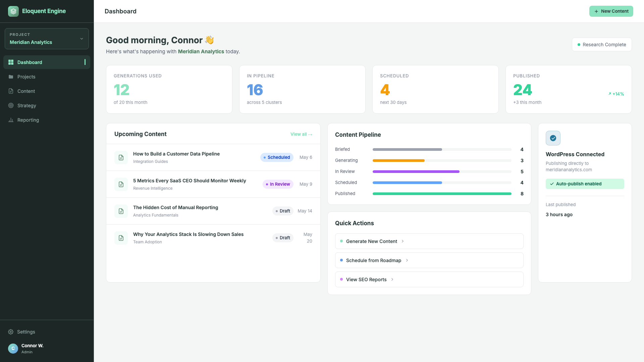
Task: Click the Reporting bar chart icon
Action: point(11,120)
